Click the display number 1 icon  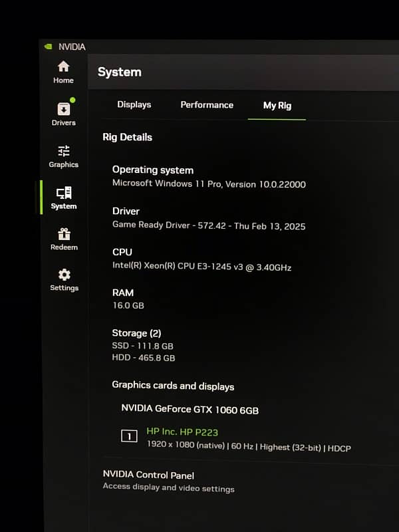tap(129, 436)
